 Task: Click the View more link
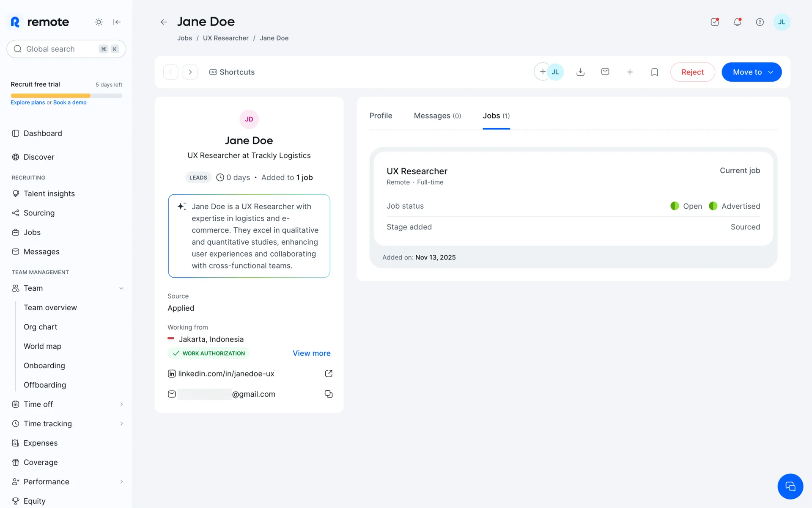coord(311,353)
